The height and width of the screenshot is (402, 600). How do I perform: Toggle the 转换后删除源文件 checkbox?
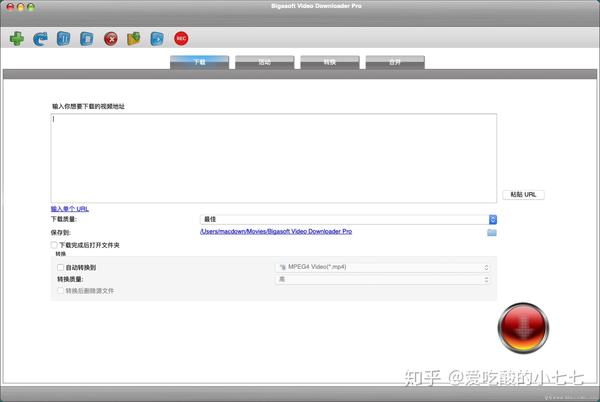tap(60, 291)
